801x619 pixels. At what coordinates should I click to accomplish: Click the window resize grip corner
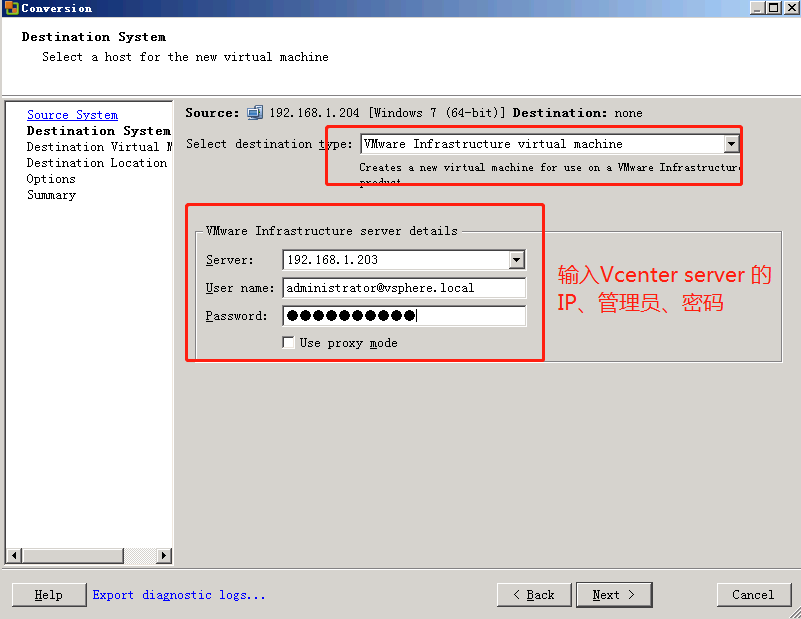pyautogui.click(x=795, y=613)
